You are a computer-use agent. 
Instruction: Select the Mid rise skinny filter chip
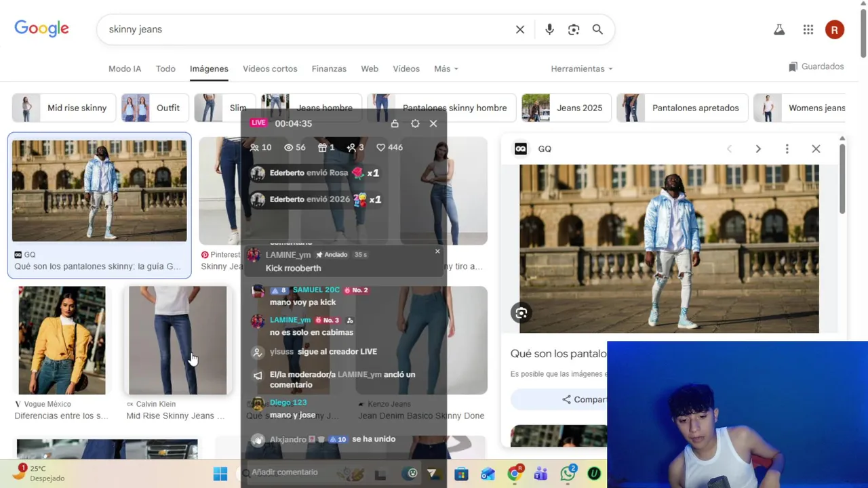[x=64, y=108]
